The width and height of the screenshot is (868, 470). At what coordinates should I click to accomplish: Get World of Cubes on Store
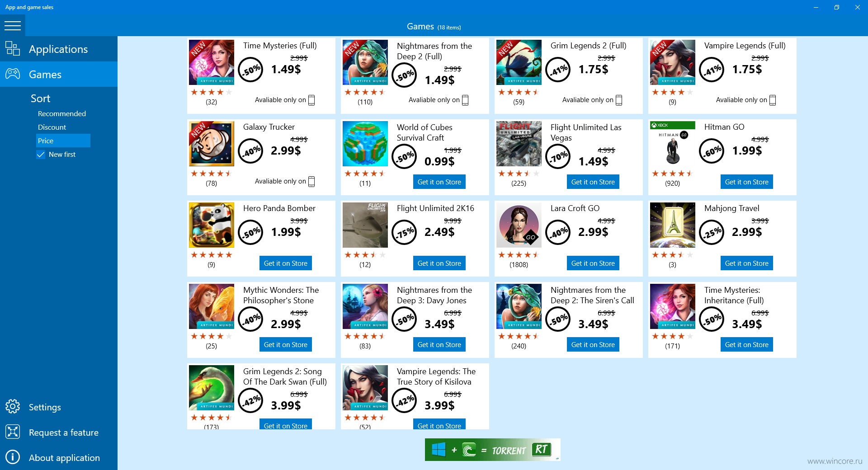(439, 182)
